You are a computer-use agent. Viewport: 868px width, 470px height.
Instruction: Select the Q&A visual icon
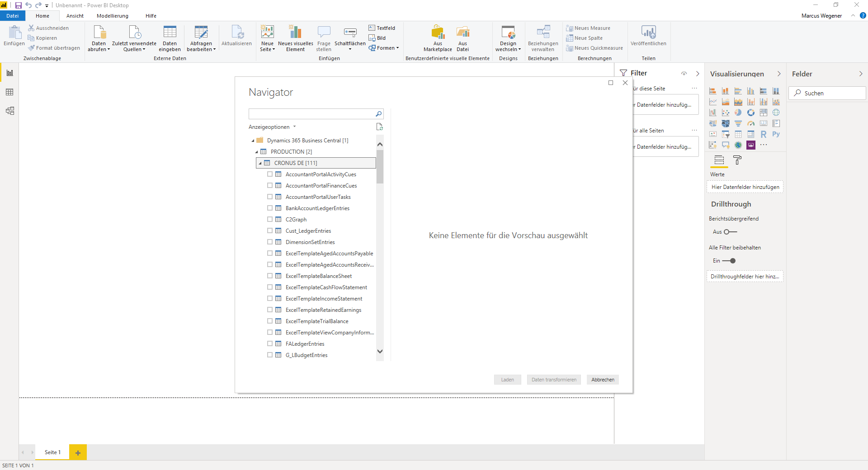(x=726, y=145)
